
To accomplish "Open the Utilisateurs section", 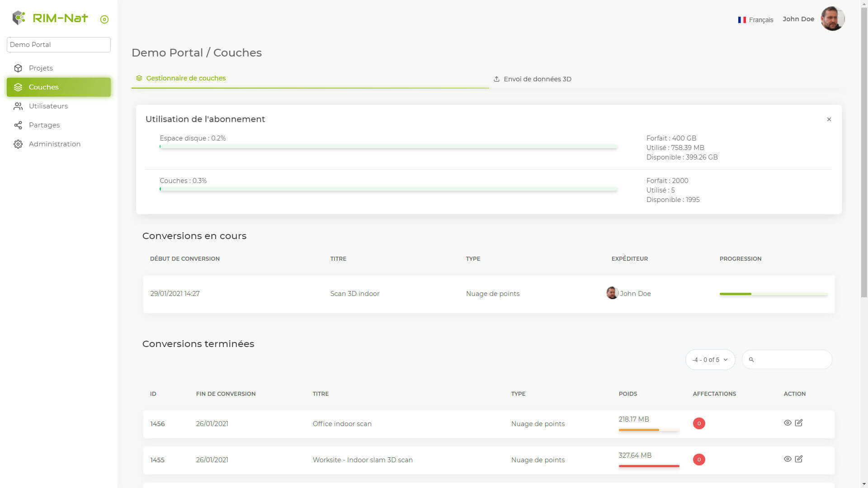I will point(48,106).
